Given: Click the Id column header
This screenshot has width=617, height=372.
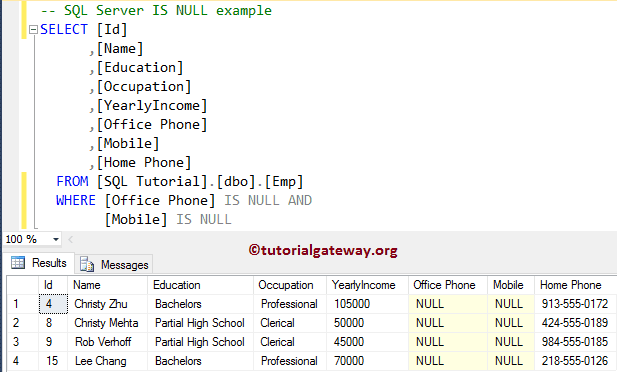Looking at the screenshot, I should [53, 285].
